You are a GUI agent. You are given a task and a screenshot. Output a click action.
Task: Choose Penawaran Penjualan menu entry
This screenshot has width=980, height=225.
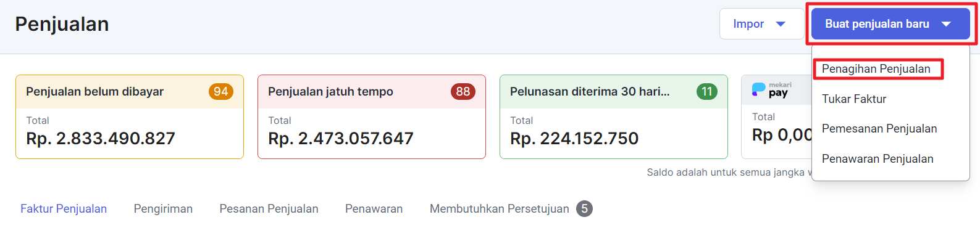pos(877,159)
